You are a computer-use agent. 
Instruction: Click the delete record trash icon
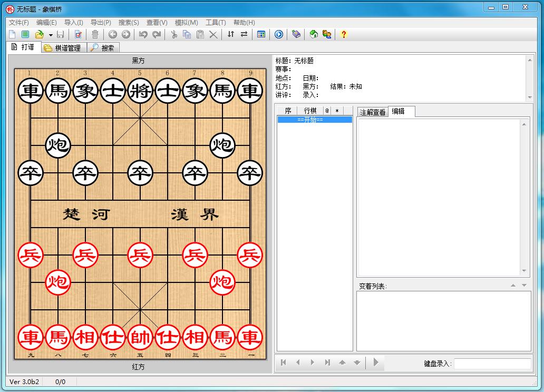[x=96, y=34]
